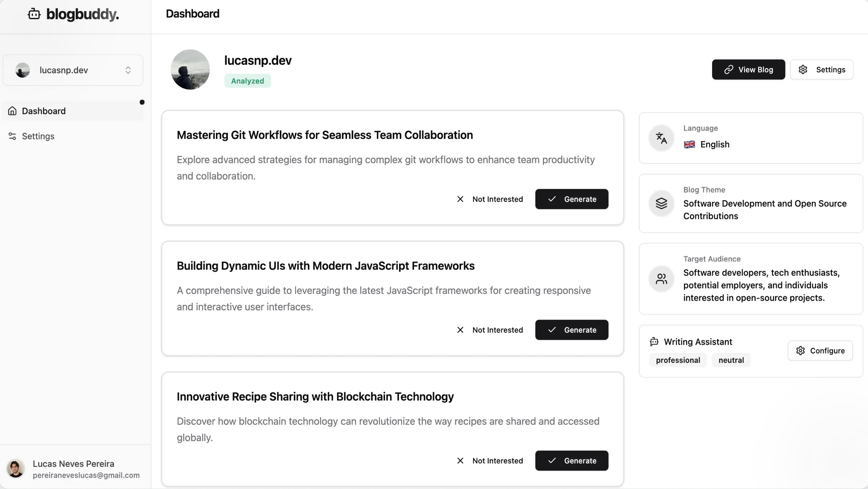
Task: Click the sidebar Dashboard home icon
Action: click(x=12, y=111)
